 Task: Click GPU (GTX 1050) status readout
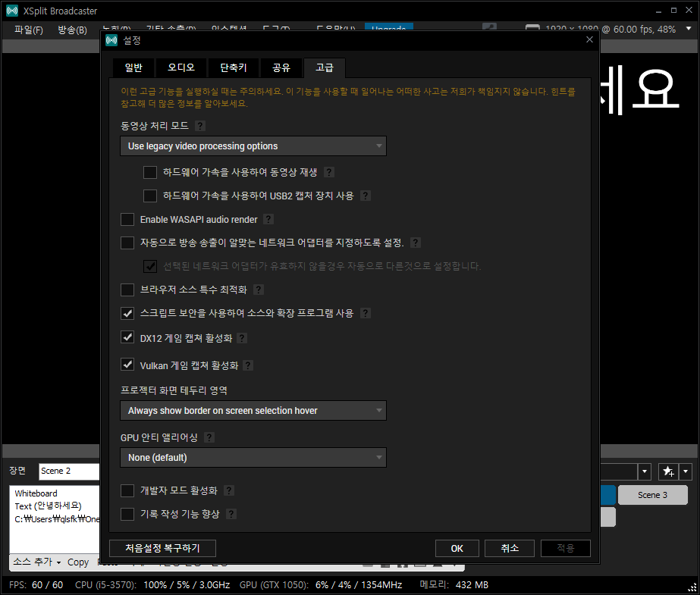coord(321,584)
